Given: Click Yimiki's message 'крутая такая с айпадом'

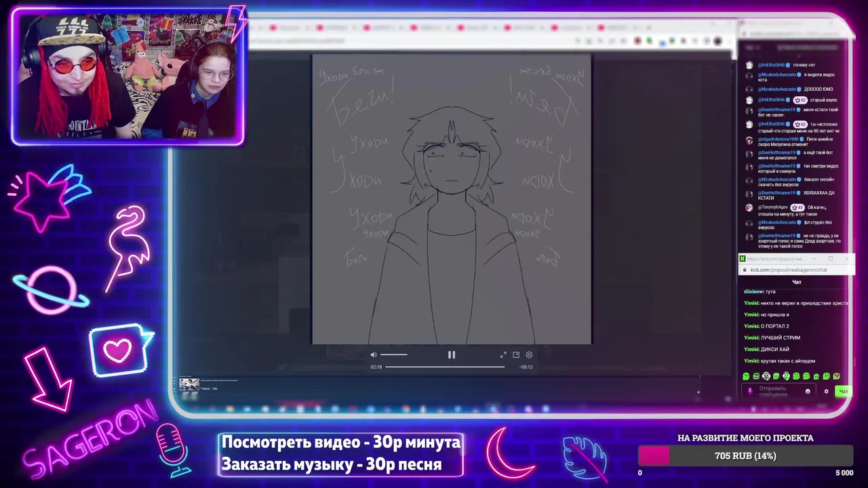Looking at the screenshot, I should (788, 361).
